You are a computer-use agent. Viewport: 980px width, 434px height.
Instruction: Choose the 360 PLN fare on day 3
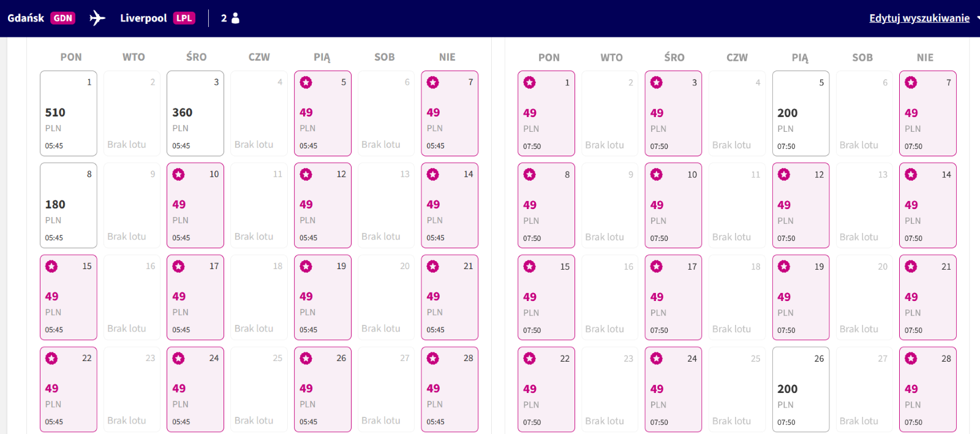195,113
